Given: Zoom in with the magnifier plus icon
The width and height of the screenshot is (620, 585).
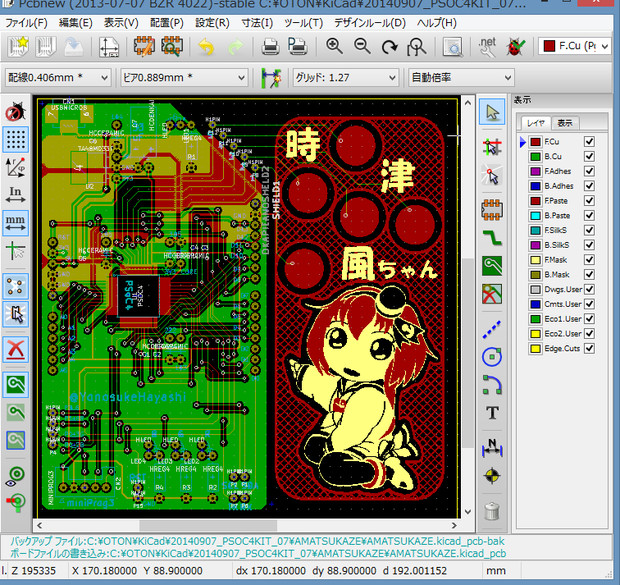Looking at the screenshot, I should click(x=334, y=46).
